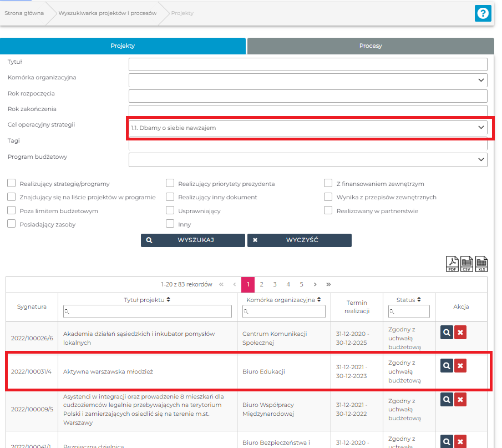Viewport: 502px width, 448px height.
Task: Toggle the Usprawniający checkbox
Action: [170, 211]
